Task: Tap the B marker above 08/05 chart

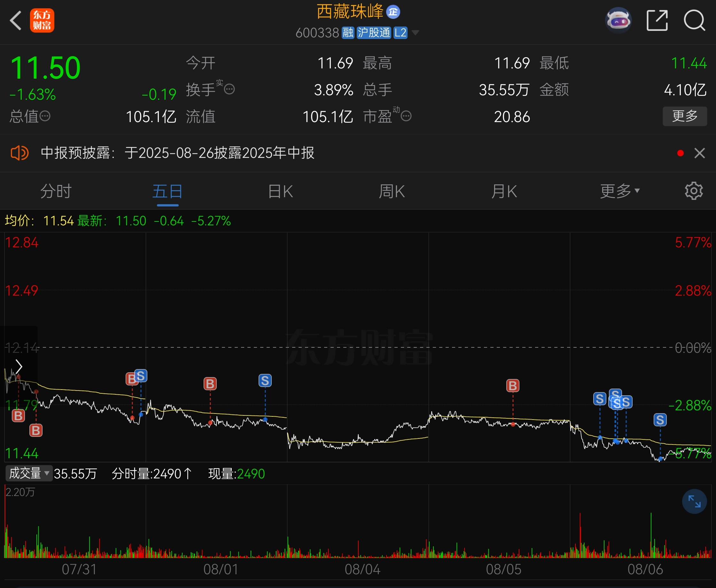Action: pyautogui.click(x=513, y=385)
